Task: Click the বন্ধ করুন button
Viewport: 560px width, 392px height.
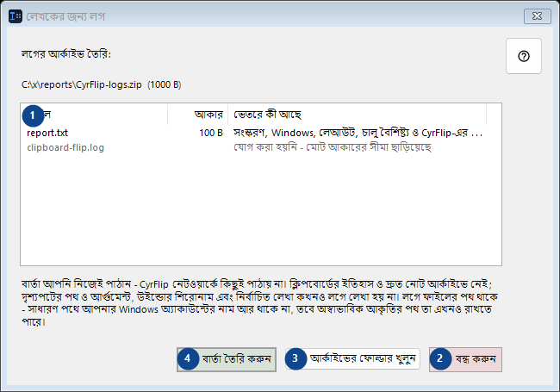Action: 465,359
